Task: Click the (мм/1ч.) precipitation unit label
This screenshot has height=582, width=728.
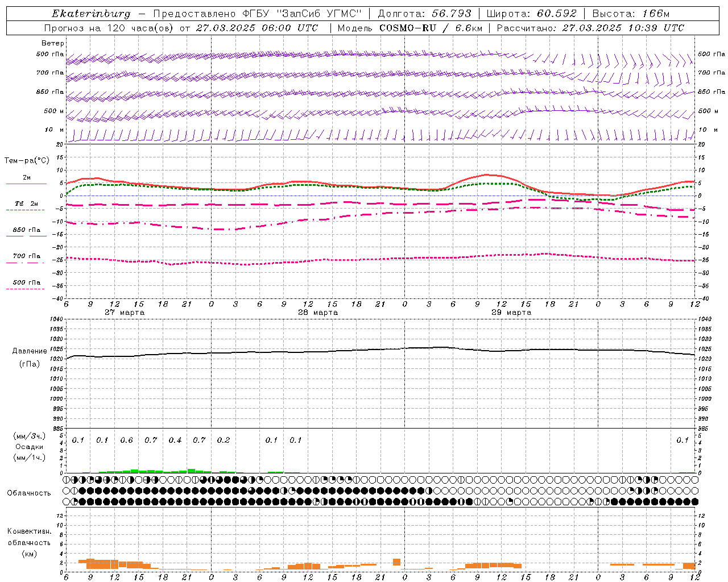Action: (29, 458)
